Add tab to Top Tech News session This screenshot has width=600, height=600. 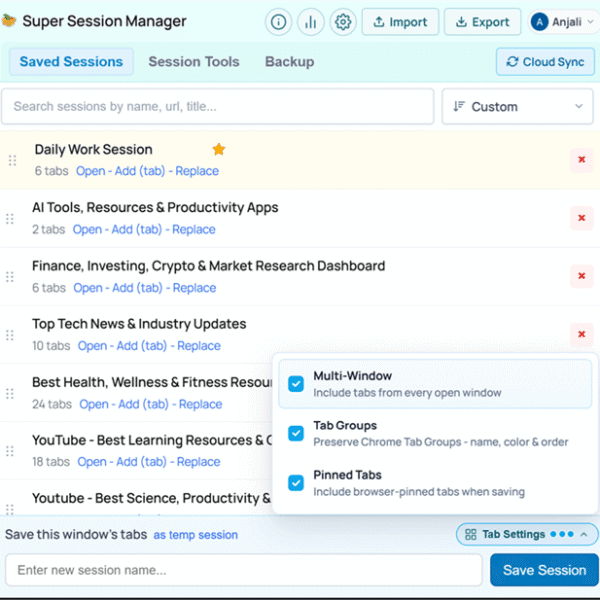142,346
